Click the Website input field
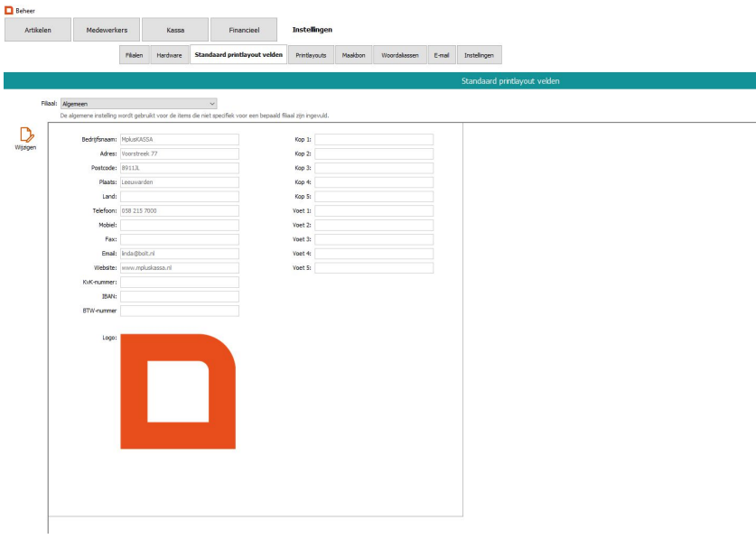This screenshot has width=756, height=539. (179, 268)
